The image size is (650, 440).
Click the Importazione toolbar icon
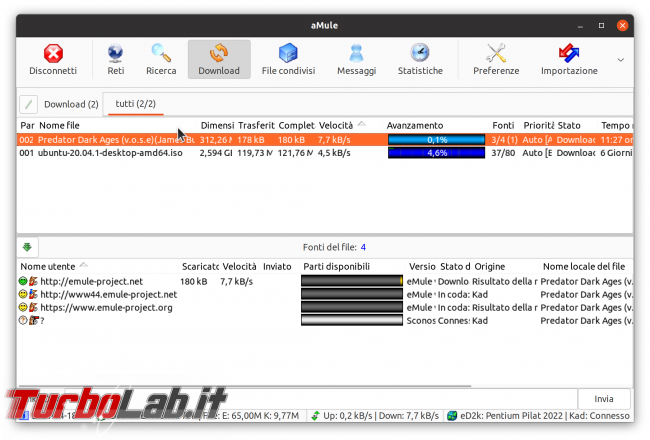569,53
